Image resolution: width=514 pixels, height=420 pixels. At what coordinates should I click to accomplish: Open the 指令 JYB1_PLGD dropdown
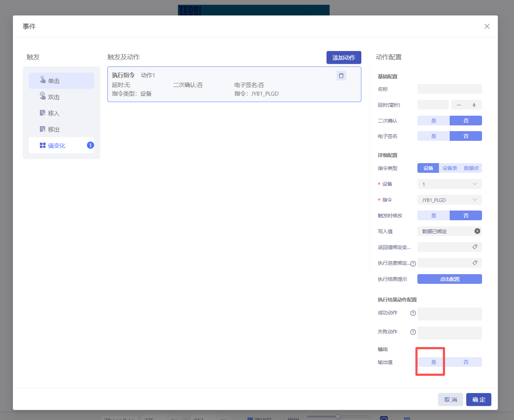(x=449, y=200)
